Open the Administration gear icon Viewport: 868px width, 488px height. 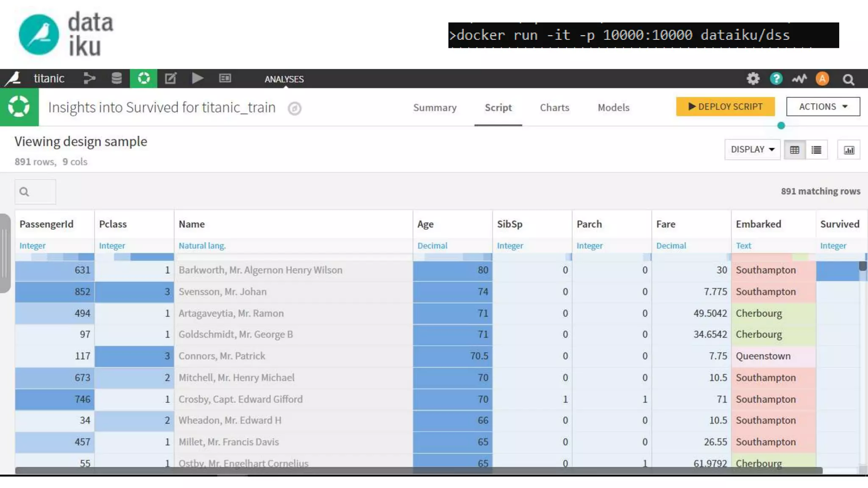pyautogui.click(x=753, y=79)
